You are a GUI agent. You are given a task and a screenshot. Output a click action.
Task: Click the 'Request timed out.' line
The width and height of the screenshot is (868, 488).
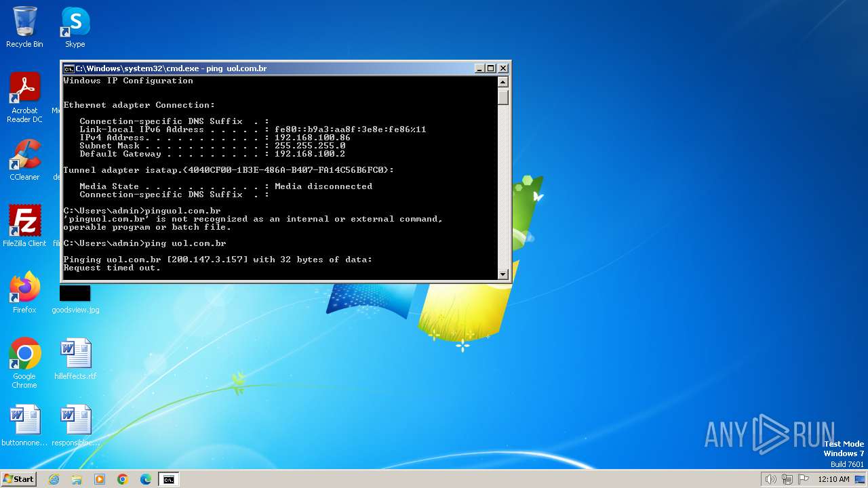[x=112, y=268]
